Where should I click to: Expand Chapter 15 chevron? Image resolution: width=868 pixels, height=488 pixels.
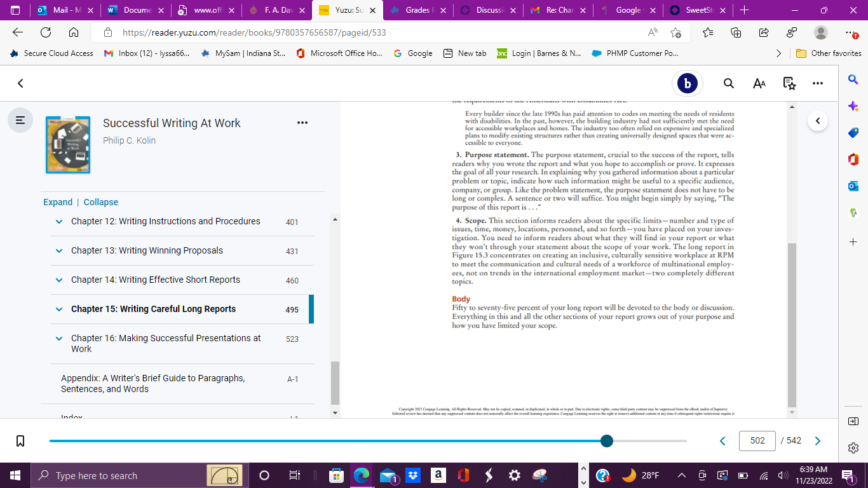click(x=59, y=309)
